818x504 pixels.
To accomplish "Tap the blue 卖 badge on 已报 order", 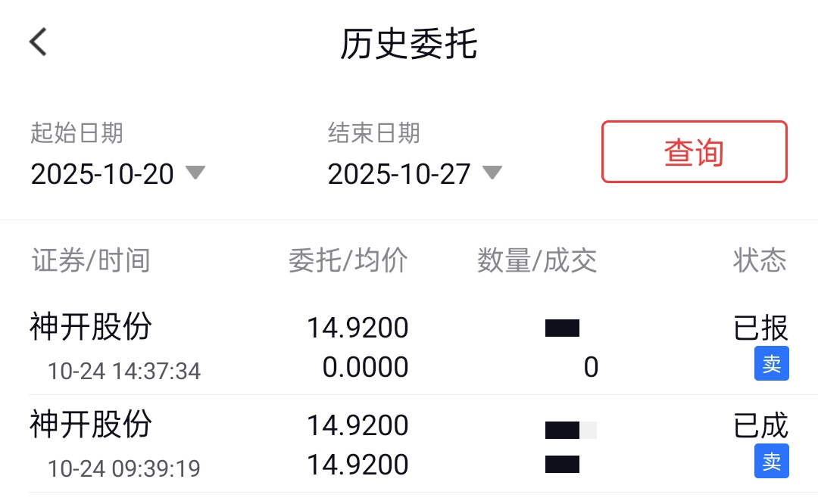I will point(771,363).
